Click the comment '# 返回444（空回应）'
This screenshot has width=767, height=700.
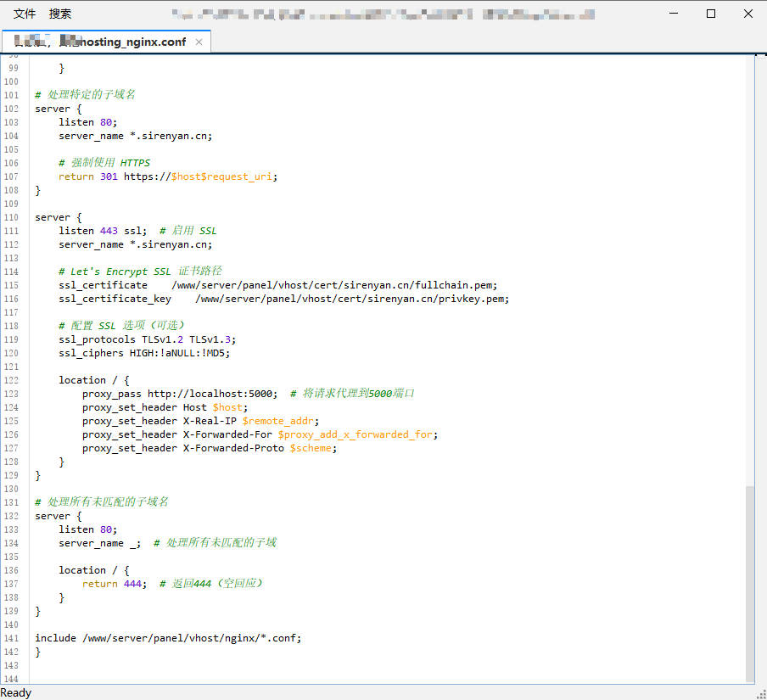(211, 584)
